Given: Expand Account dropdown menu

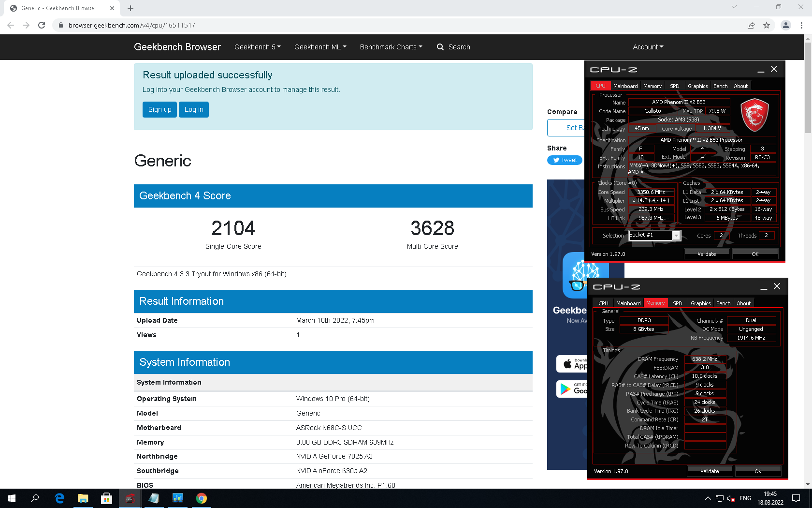Looking at the screenshot, I should pos(648,47).
